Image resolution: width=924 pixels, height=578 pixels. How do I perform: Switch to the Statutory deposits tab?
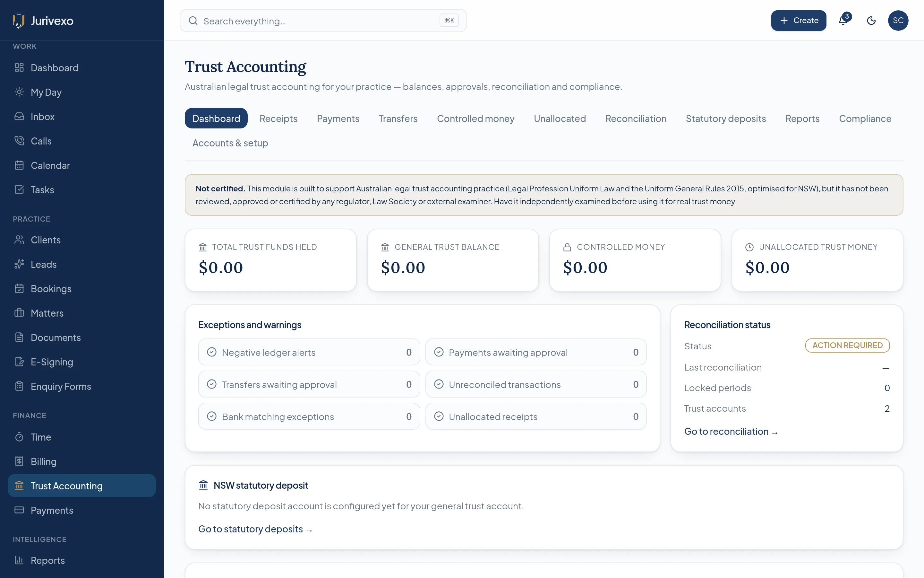tap(726, 118)
